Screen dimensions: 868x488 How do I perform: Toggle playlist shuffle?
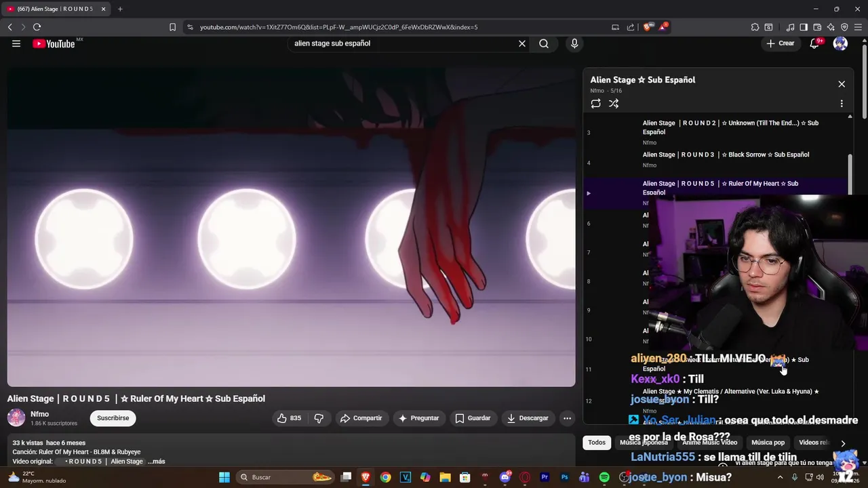614,104
